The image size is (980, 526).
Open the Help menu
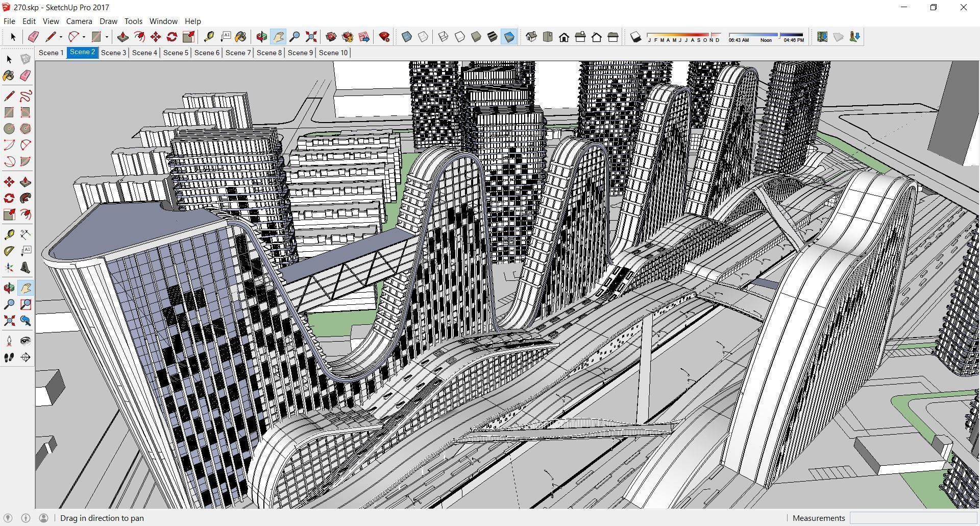click(x=192, y=21)
